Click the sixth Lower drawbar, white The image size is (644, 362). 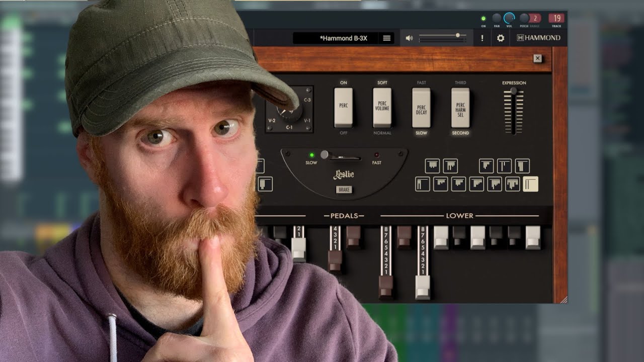(478, 237)
